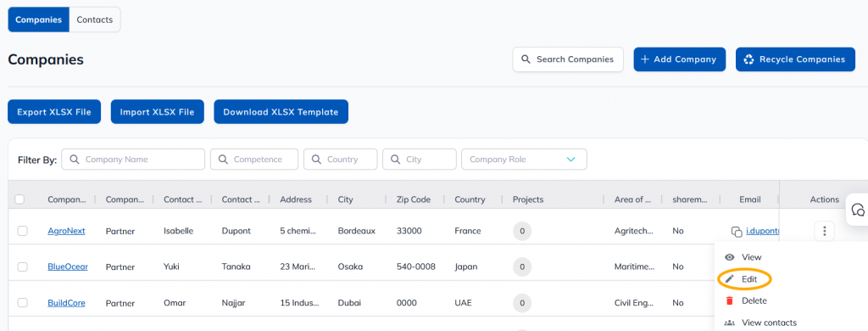
Task: Click Download XLSX Template button
Action: [281, 112]
